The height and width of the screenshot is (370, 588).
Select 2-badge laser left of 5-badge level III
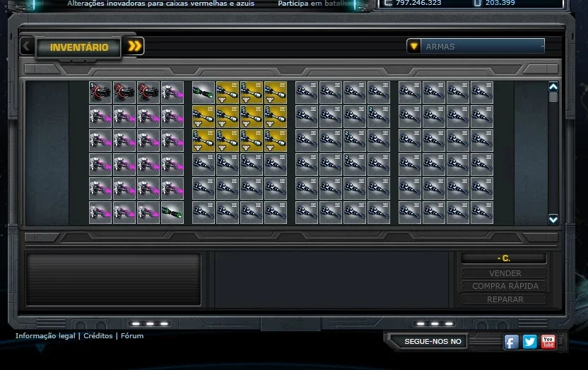(228, 165)
